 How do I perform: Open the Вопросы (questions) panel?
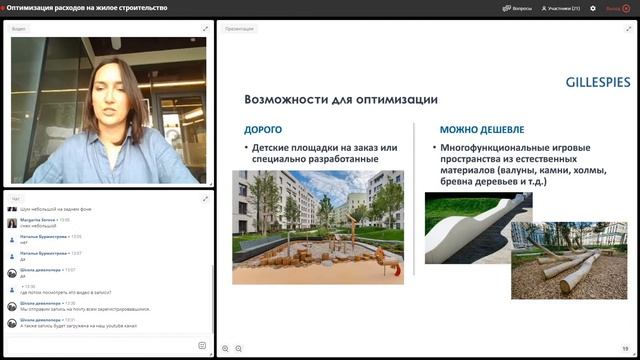[517, 8]
